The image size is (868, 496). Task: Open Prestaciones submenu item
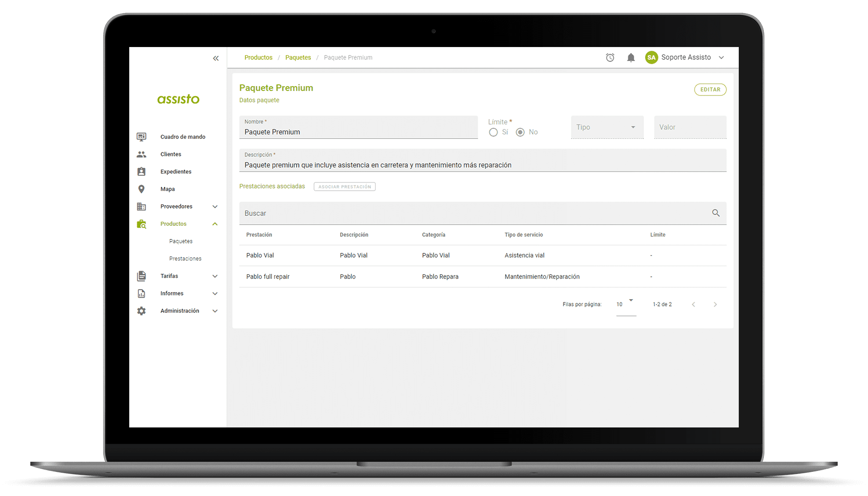(x=185, y=259)
